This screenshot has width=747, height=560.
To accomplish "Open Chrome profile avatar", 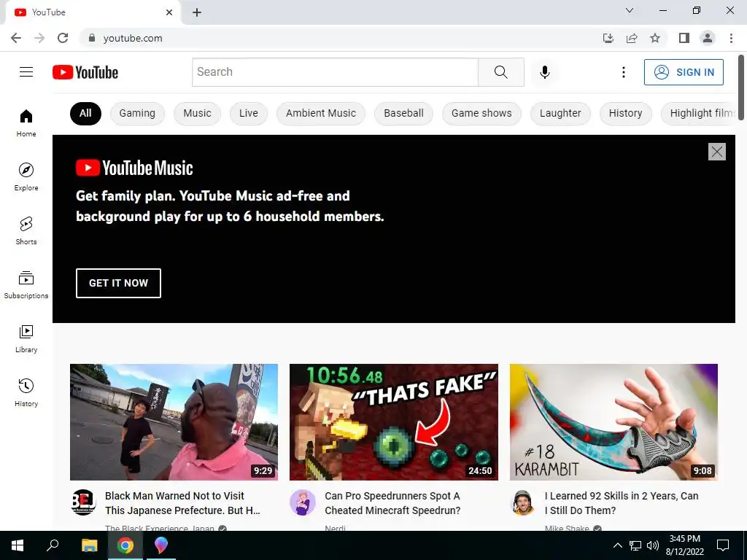I will (x=708, y=38).
